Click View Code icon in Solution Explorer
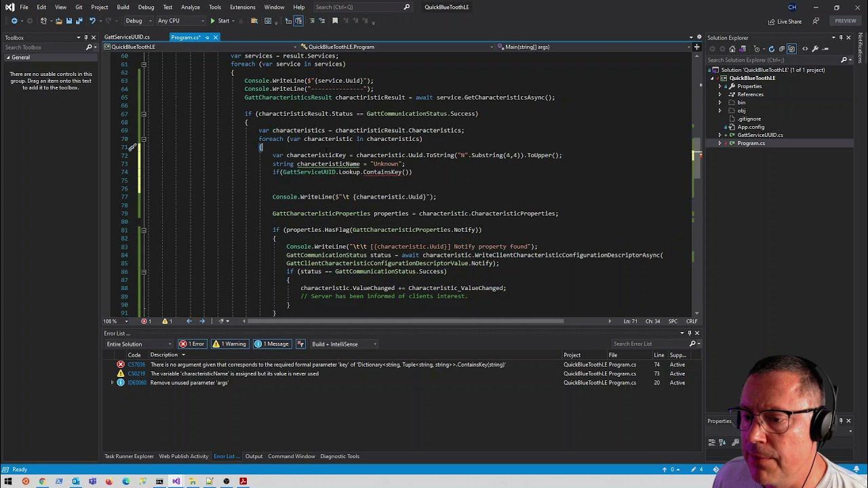The width and height of the screenshot is (868, 488). pyautogui.click(x=805, y=49)
